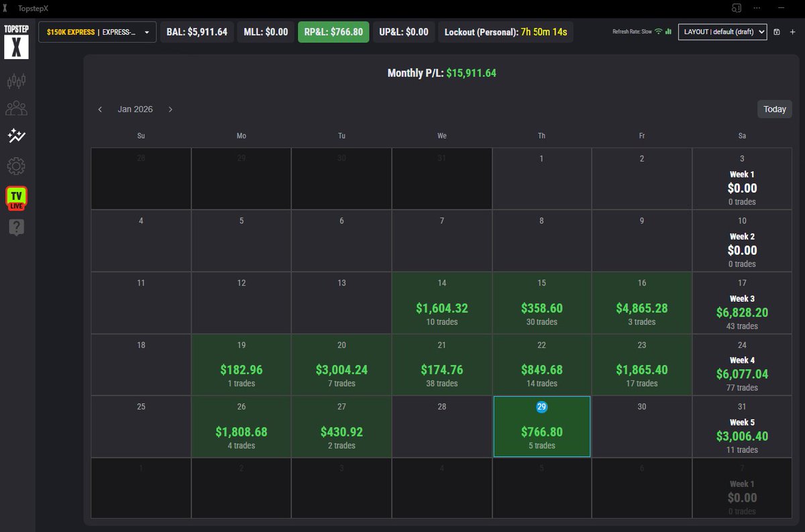Screen dimensions: 805x532
Task: Expand the next month with the right chevron
Action: point(170,109)
